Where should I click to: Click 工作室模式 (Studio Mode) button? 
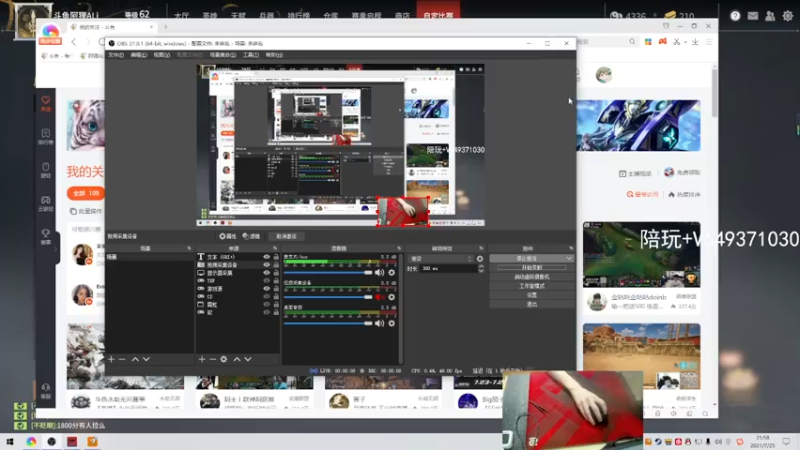(x=532, y=286)
